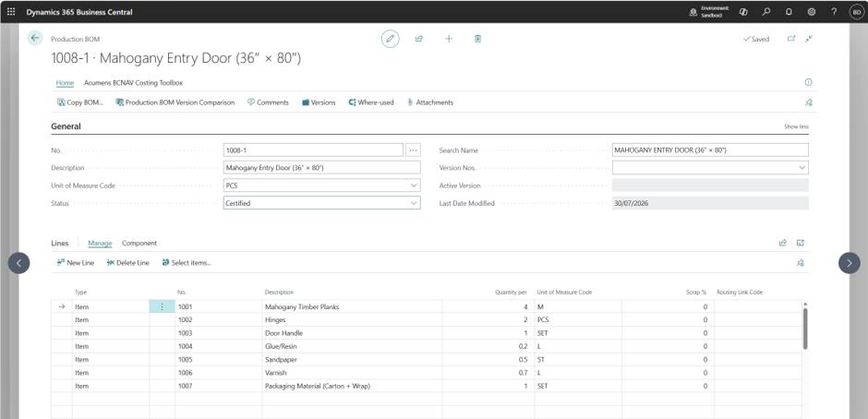The width and height of the screenshot is (868, 419).
Task: Click the Description input field
Action: tap(321, 168)
